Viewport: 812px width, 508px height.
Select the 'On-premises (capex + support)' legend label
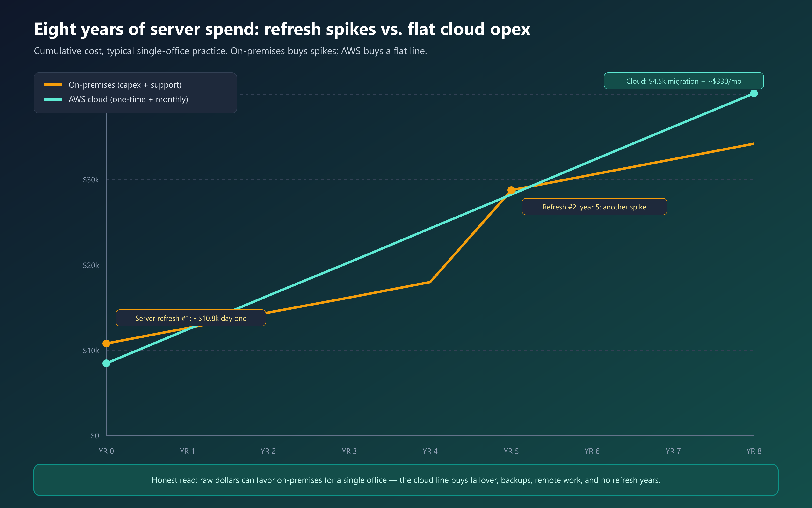(x=125, y=85)
